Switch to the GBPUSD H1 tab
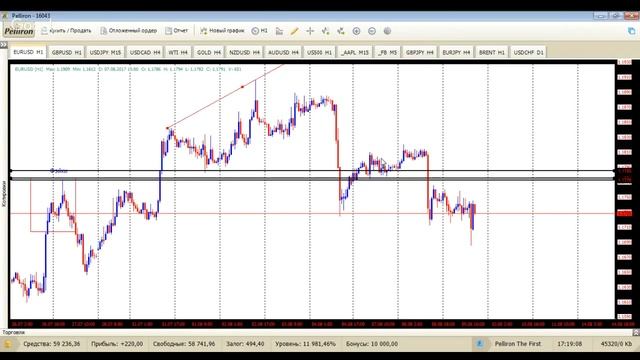Viewport: 640px width, 360px height. (67, 53)
